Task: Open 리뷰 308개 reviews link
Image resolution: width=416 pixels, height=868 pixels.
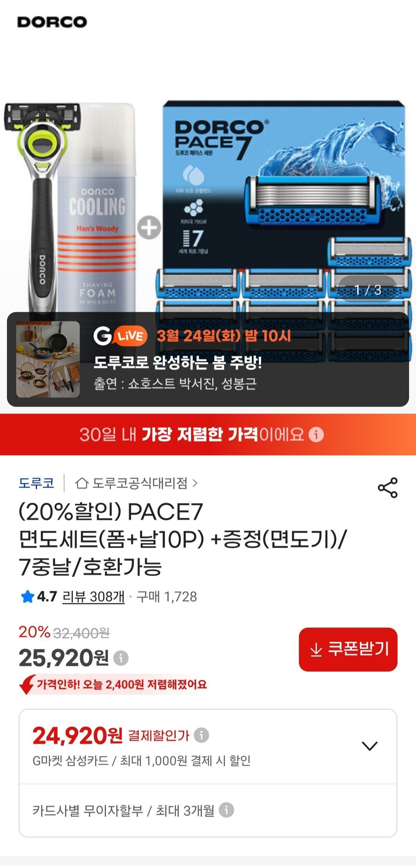Action: [x=93, y=597]
